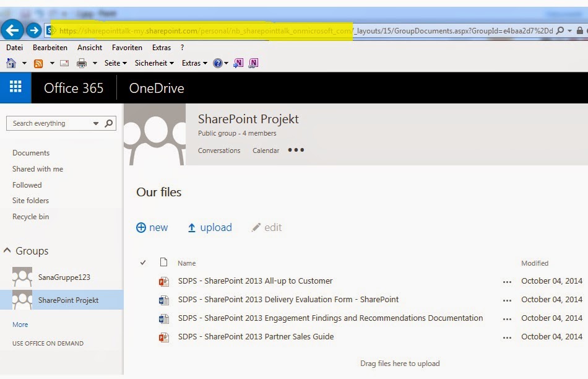Viewport: 588px width, 379px height.
Task: Click the OneNote linked notes icon
Action: [252, 63]
